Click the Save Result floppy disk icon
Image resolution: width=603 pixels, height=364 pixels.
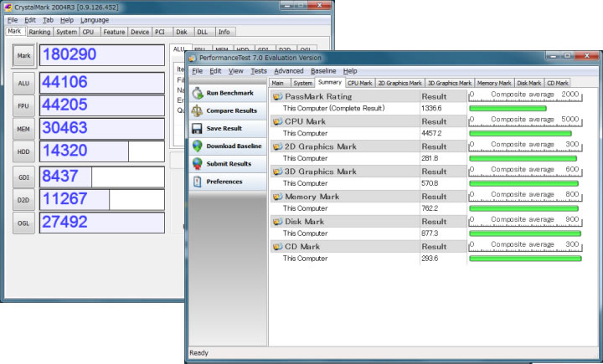[197, 128]
